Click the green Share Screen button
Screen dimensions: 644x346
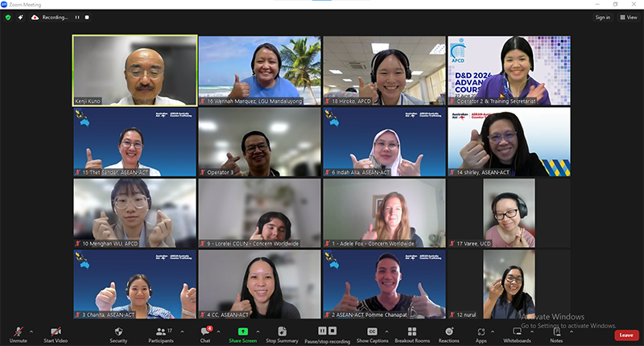point(242,333)
